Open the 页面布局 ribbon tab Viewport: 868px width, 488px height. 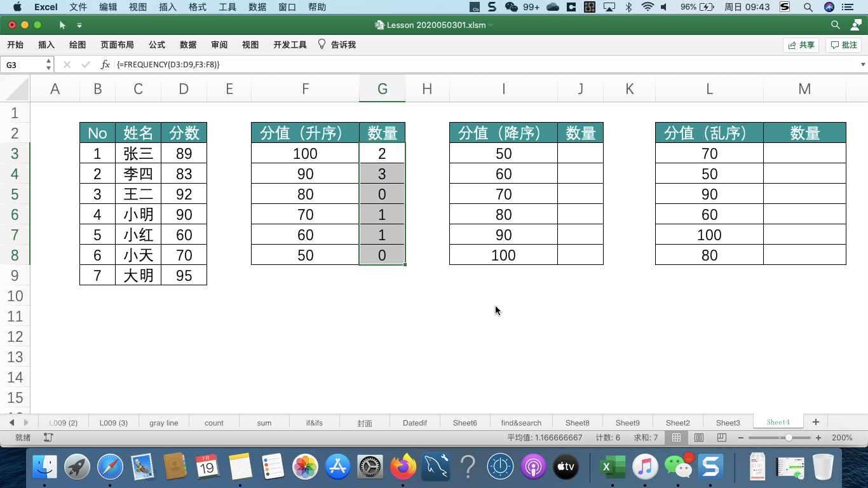tap(117, 44)
